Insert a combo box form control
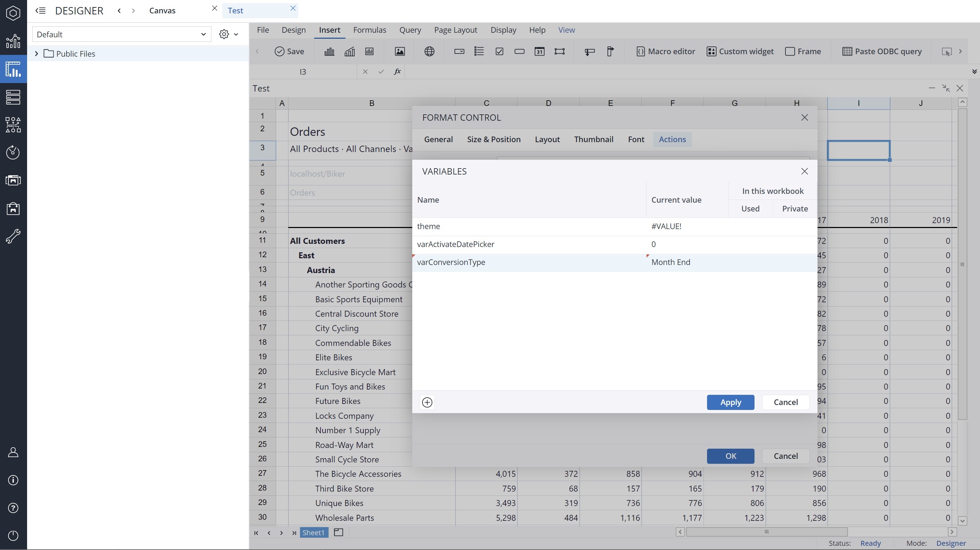This screenshot has height=550, width=980. (459, 51)
